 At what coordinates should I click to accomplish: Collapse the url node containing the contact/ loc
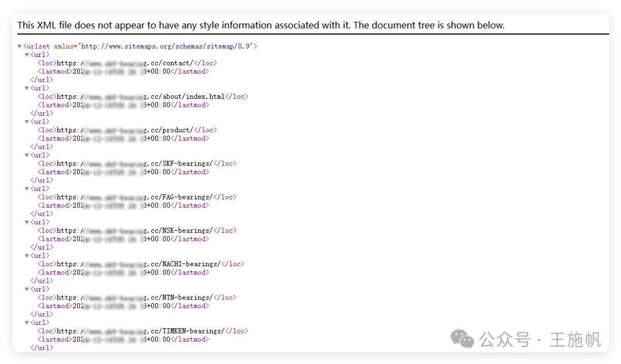27,55
